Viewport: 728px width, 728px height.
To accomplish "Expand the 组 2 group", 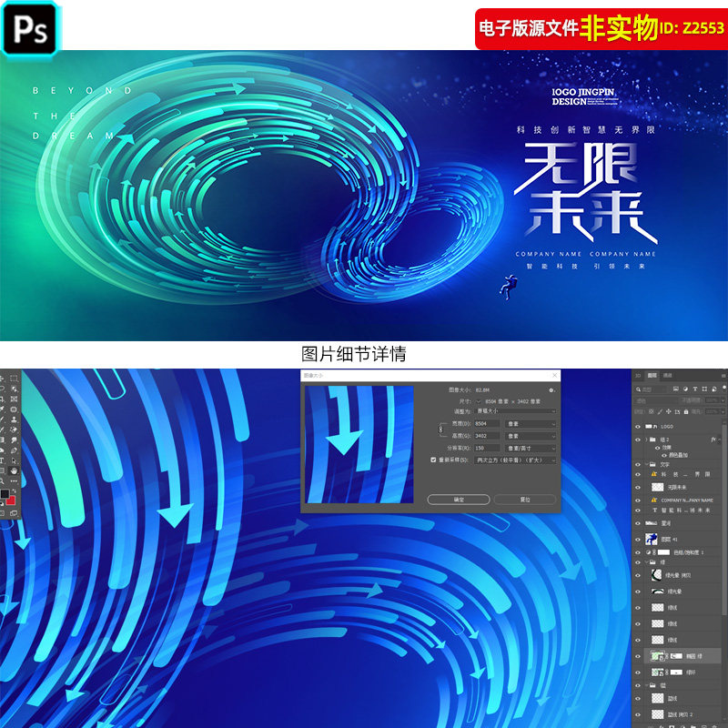I will point(646,440).
